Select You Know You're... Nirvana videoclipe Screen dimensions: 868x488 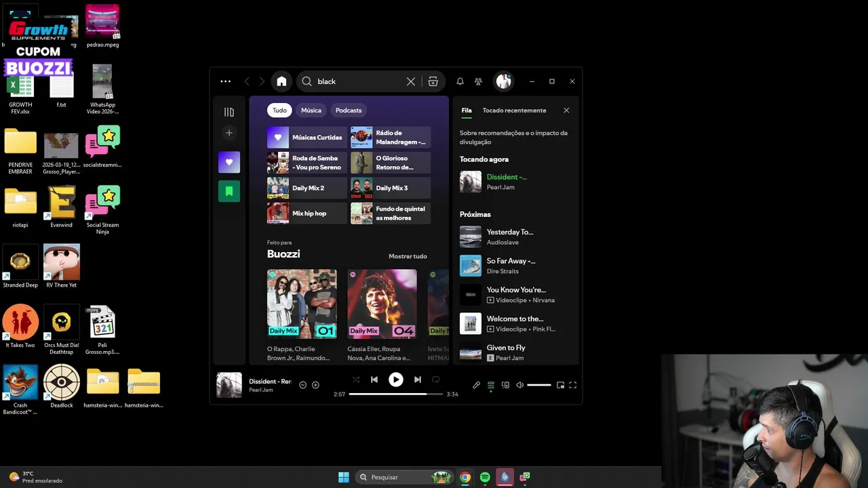(x=515, y=295)
